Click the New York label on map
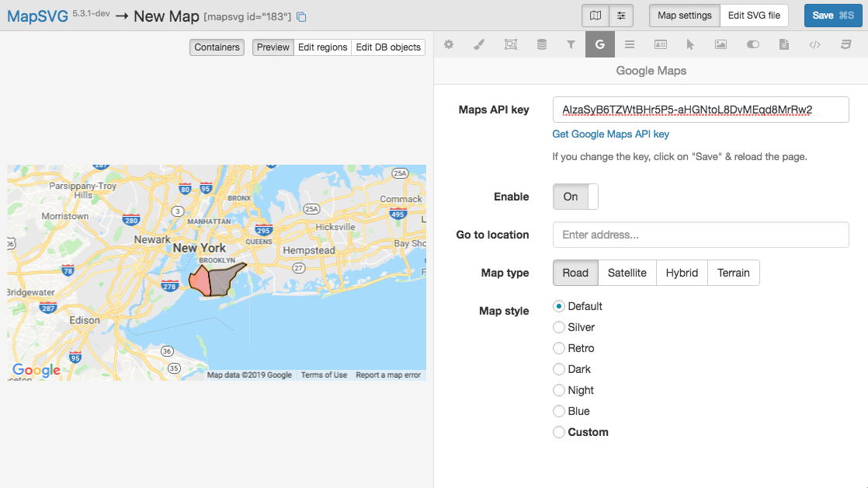868x488 pixels. coord(200,248)
